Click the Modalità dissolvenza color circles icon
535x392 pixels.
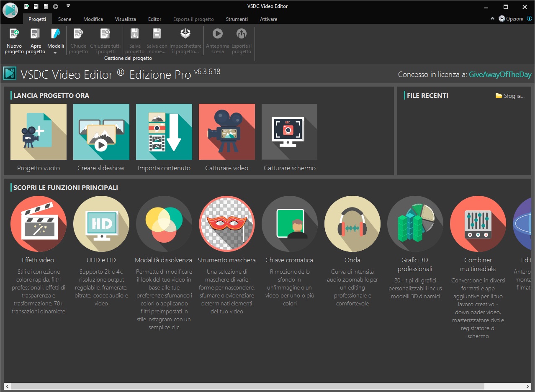pyautogui.click(x=164, y=224)
